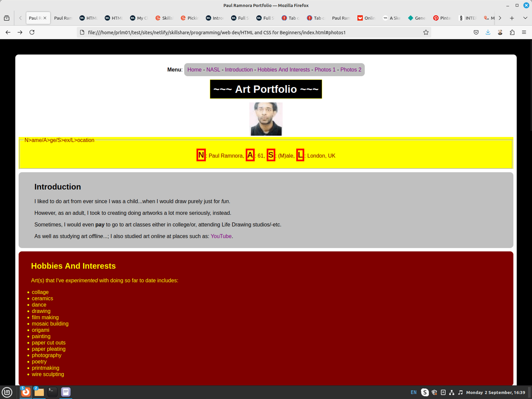This screenshot has height=399, width=532.
Task: Open the sound music note tray icon
Action: [460, 392]
